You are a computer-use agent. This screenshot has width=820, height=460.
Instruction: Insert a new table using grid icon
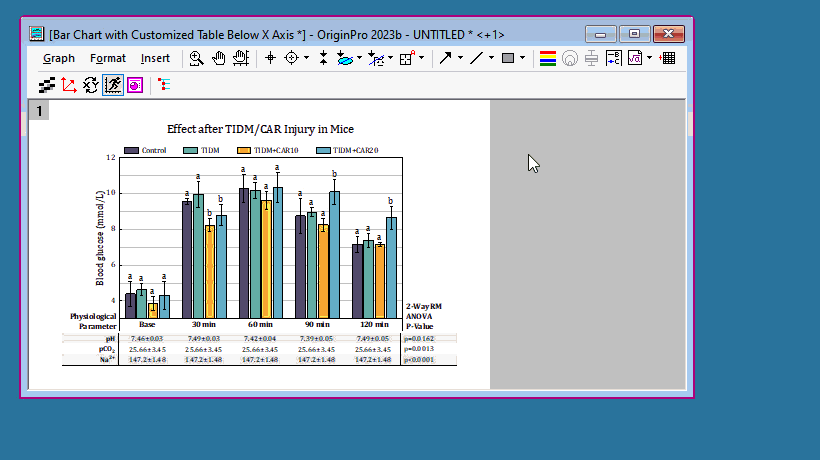[668, 58]
